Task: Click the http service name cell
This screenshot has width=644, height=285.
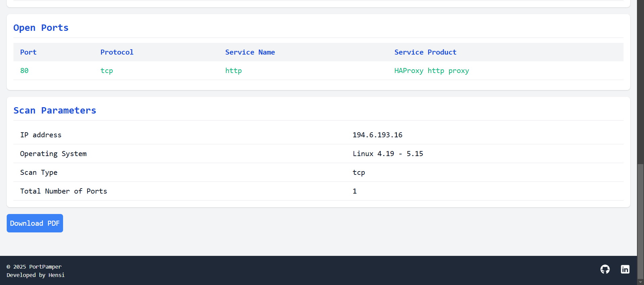Action: pyautogui.click(x=233, y=71)
